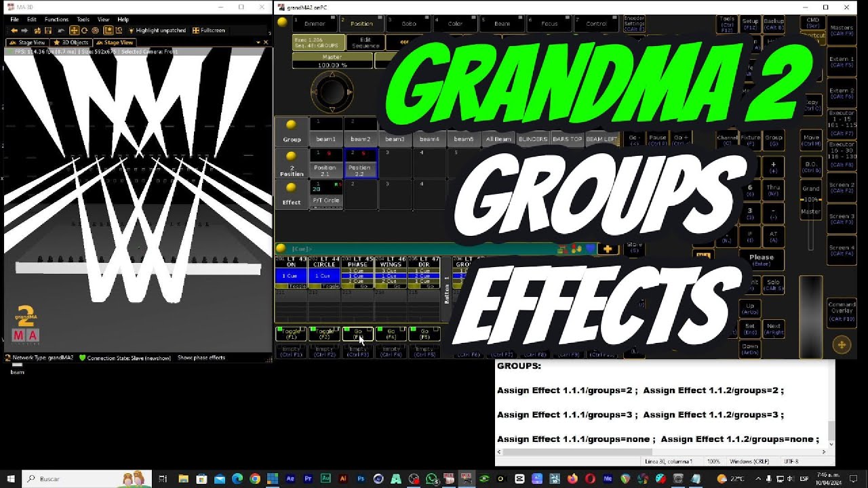The width and height of the screenshot is (868, 488).
Task: Click the Go F4 executor button
Action: tap(391, 333)
